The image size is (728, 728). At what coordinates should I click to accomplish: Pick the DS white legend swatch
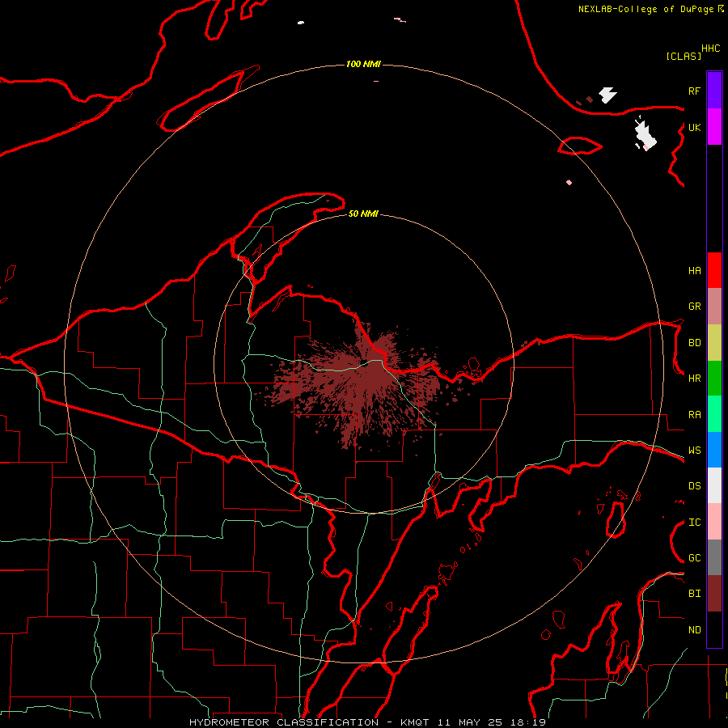tap(714, 485)
